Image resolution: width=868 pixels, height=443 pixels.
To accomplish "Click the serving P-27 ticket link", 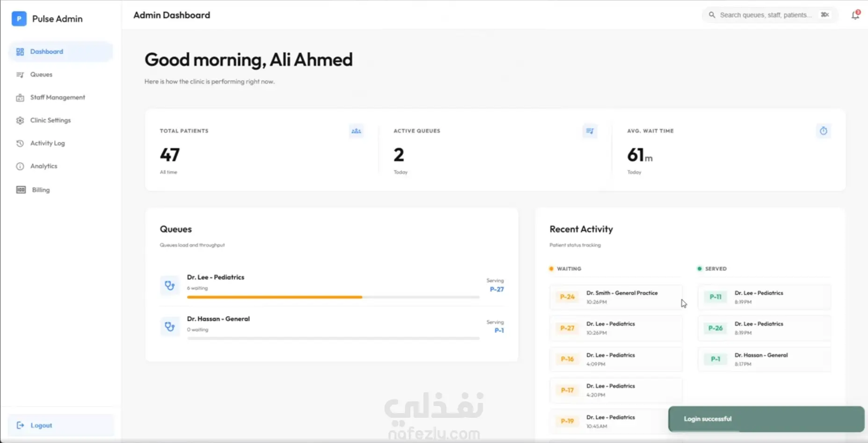I will [x=497, y=289].
